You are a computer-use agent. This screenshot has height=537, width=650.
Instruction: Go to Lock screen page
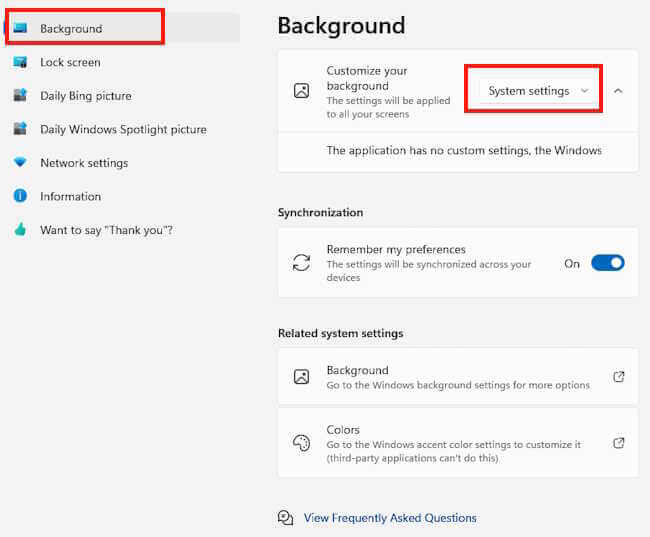[70, 62]
